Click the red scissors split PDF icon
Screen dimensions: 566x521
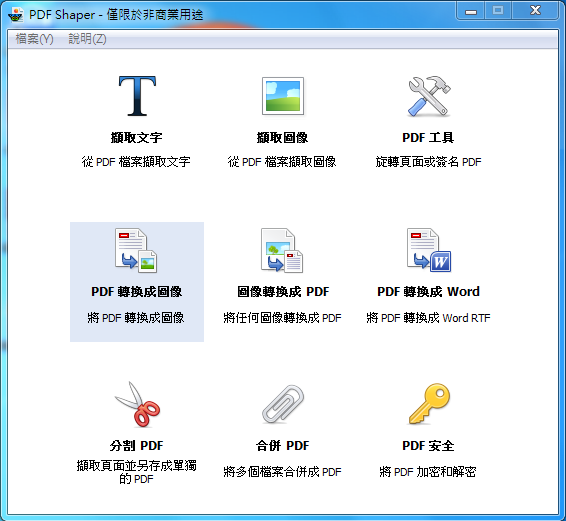click(137, 404)
